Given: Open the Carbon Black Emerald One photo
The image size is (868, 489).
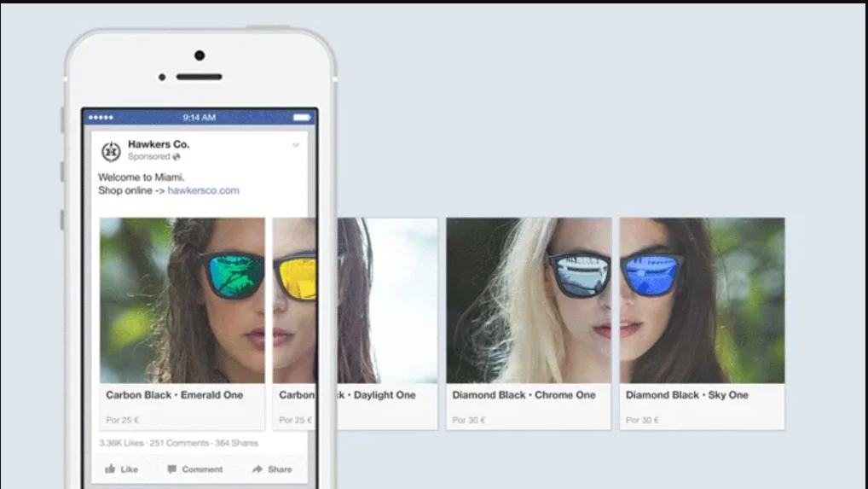Looking at the screenshot, I should pyautogui.click(x=182, y=300).
